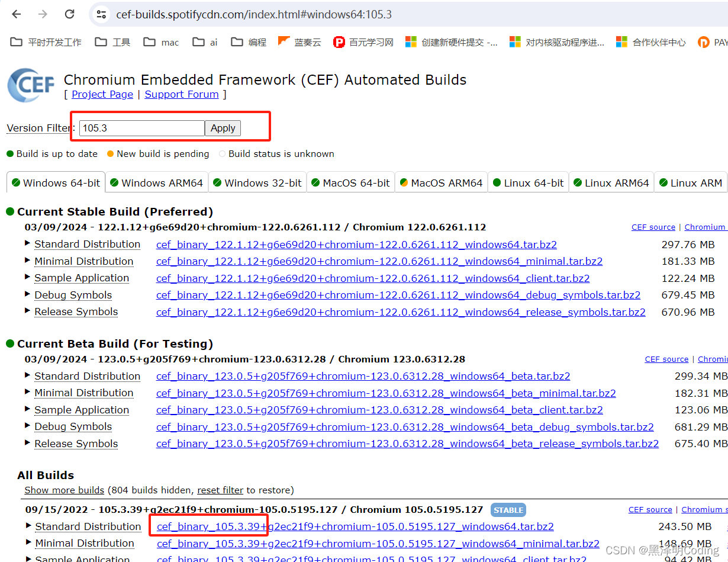
Task: Click the site information icon in address bar
Action: tap(101, 14)
